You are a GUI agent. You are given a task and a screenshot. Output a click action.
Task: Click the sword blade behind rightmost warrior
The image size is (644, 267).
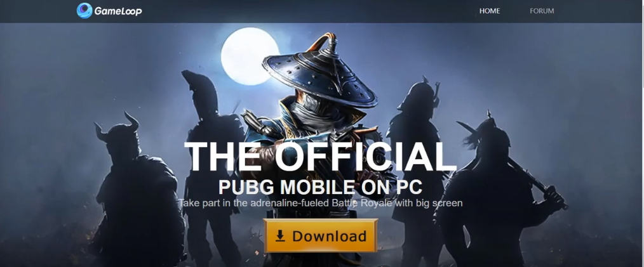(467, 127)
